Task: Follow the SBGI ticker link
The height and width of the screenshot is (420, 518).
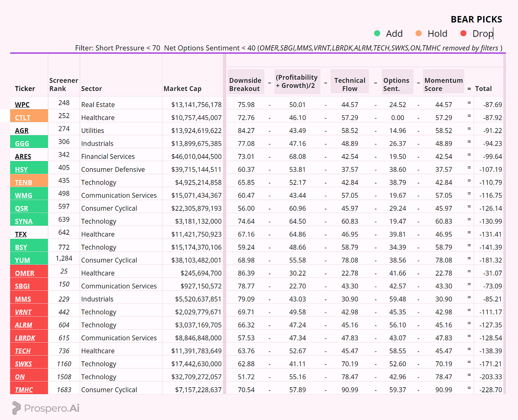Action: (22, 286)
